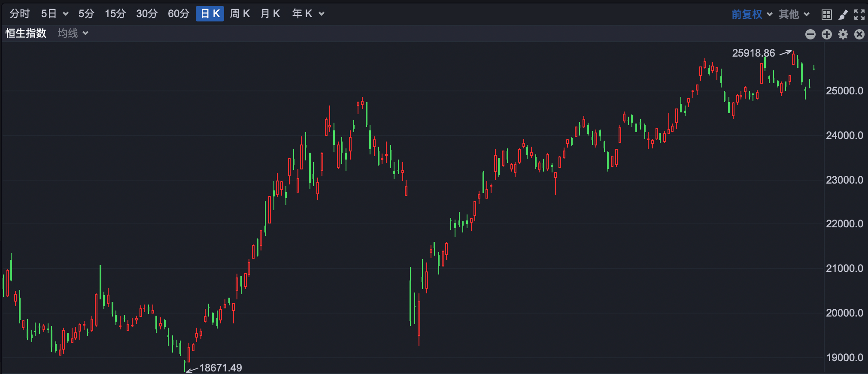Select the 60分 interval tab
Image resolution: width=868 pixels, height=374 pixels.
coord(178,14)
